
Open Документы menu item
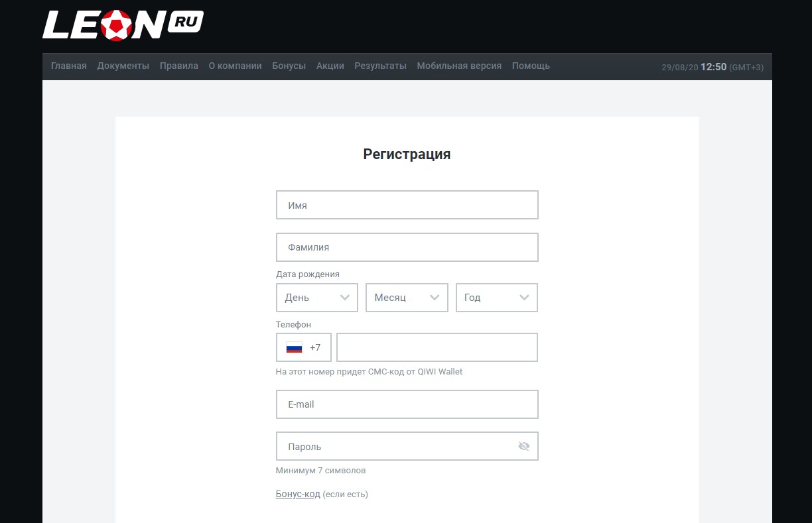click(123, 66)
